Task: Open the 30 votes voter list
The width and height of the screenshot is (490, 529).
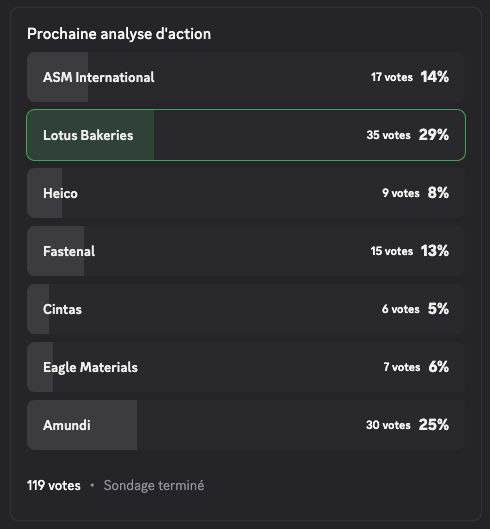Action: (x=388, y=425)
